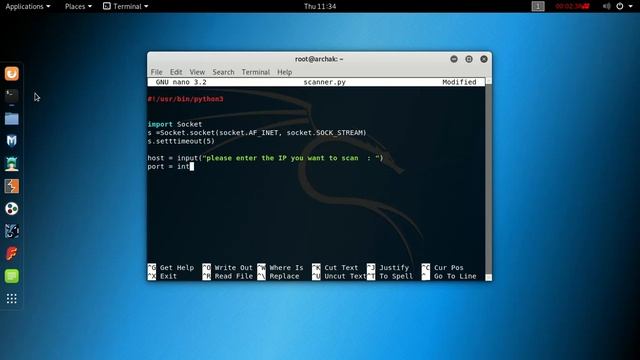The width and height of the screenshot is (640, 360).
Task: Launch the round white dock icon
Action: point(11,209)
